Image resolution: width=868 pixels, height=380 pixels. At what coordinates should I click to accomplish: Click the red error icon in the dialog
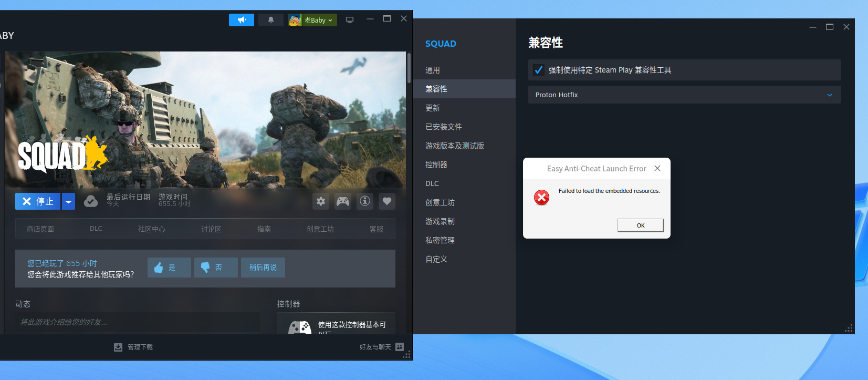point(541,197)
